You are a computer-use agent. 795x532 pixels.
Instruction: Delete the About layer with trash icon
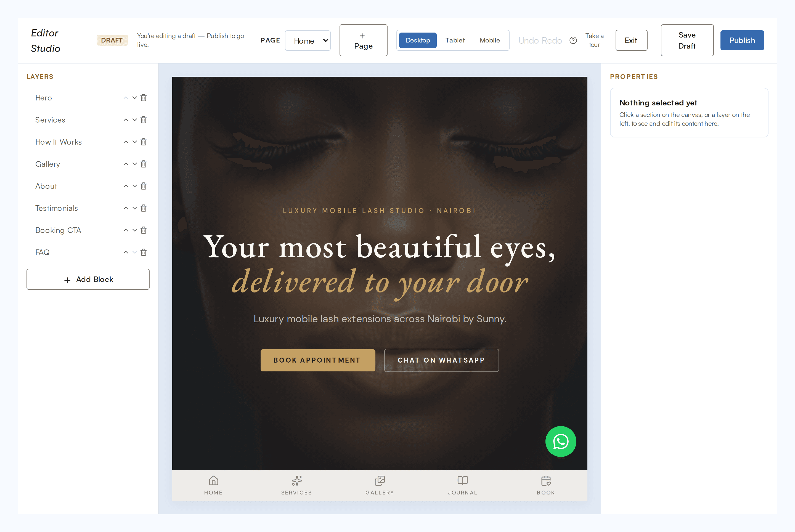click(144, 186)
